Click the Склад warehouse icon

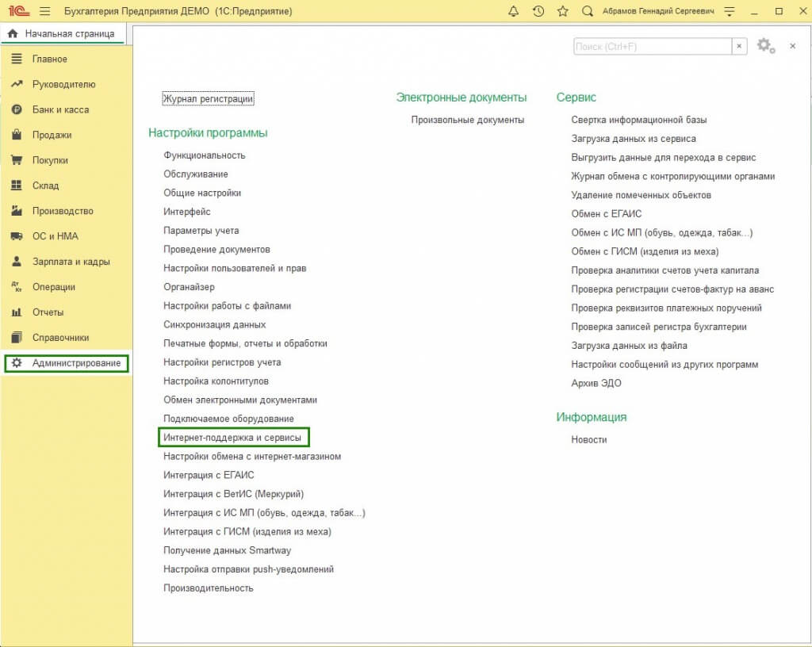click(x=17, y=186)
